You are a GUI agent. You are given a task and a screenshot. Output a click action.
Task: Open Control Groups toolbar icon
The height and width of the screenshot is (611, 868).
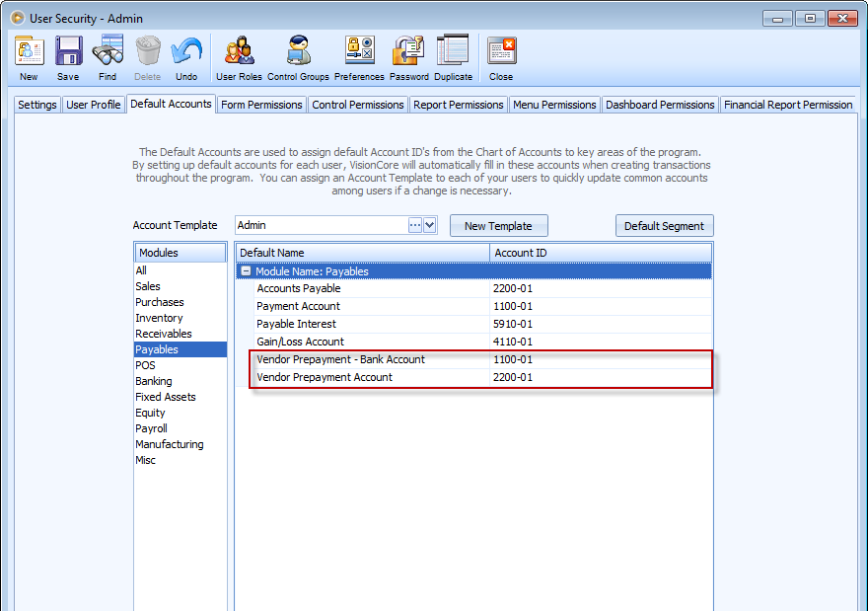click(299, 57)
